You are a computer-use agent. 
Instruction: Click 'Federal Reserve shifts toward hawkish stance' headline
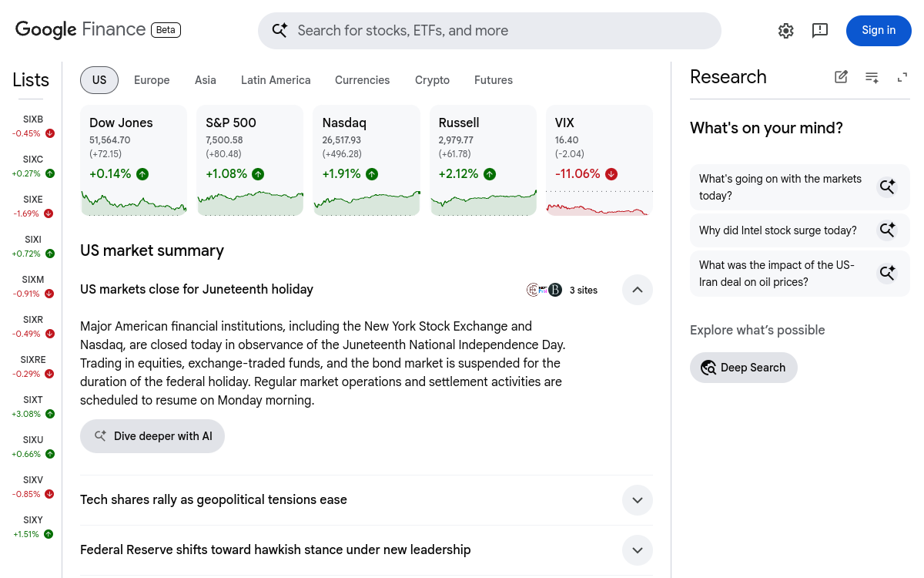(276, 550)
